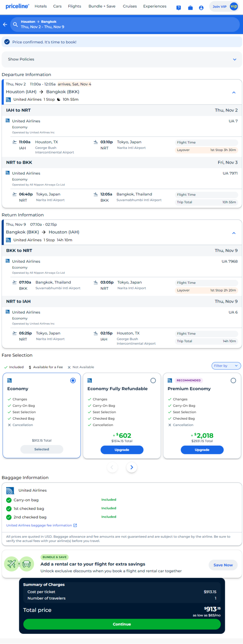This screenshot has height=644, width=243.
Task: Click the NRT to IAH segment header
Action: tap(122, 302)
